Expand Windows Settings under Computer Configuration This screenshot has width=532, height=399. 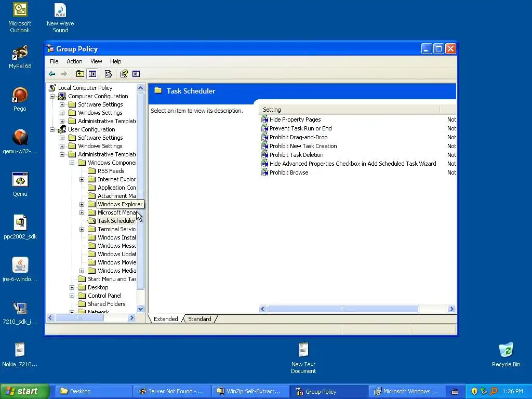(x=62, y=113)
